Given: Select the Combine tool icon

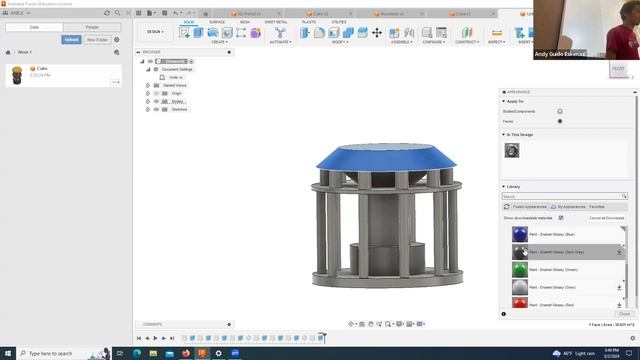Looking at the screenshot, I should click(x=348, y=33).
